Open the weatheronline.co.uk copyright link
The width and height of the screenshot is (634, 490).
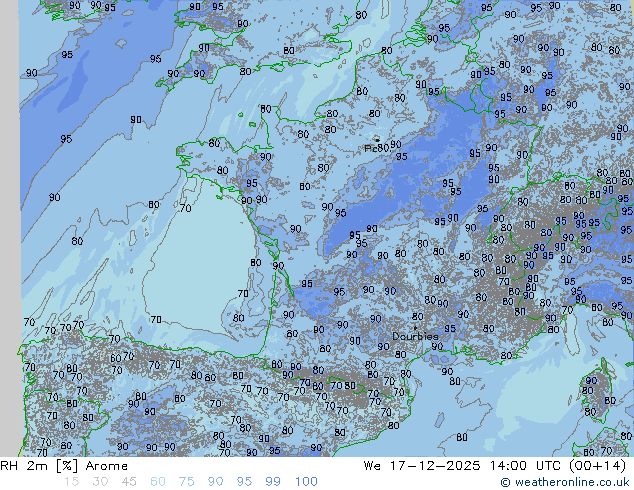tap(565, 482)
